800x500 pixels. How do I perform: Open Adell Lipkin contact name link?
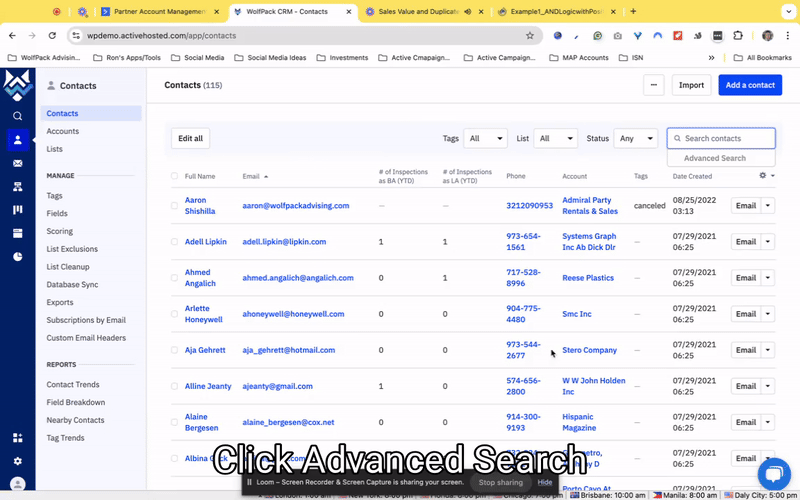pos(206,242)
